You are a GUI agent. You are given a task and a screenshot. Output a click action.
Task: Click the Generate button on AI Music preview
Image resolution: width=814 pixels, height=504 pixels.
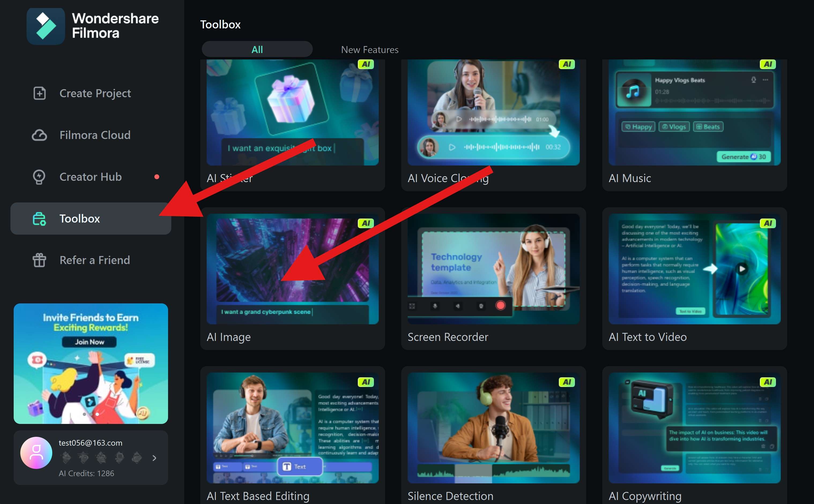click(x=744, y=157)
